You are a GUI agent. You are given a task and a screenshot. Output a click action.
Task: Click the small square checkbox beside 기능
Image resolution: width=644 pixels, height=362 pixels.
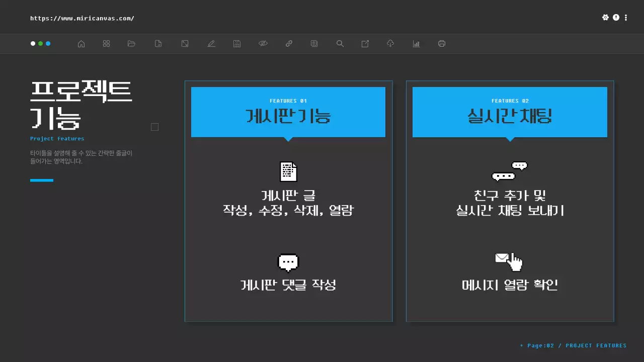coord(154,127)
